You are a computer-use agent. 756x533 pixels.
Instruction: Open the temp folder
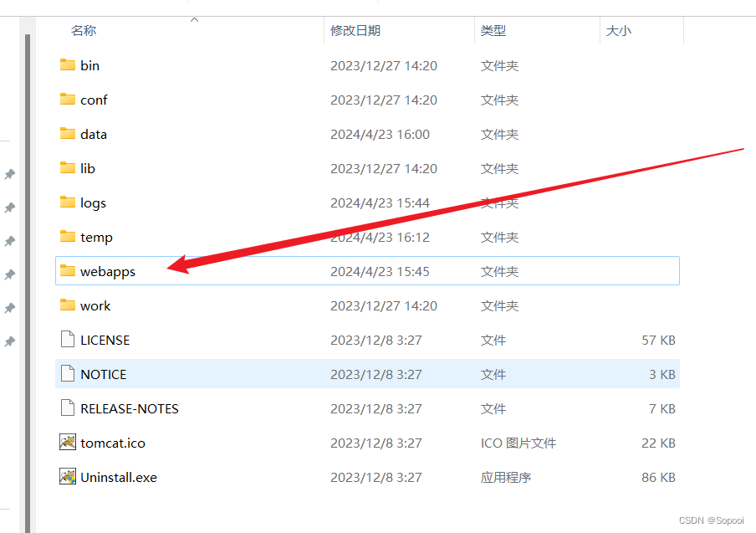pyautogui.click(x=92, y=237)
